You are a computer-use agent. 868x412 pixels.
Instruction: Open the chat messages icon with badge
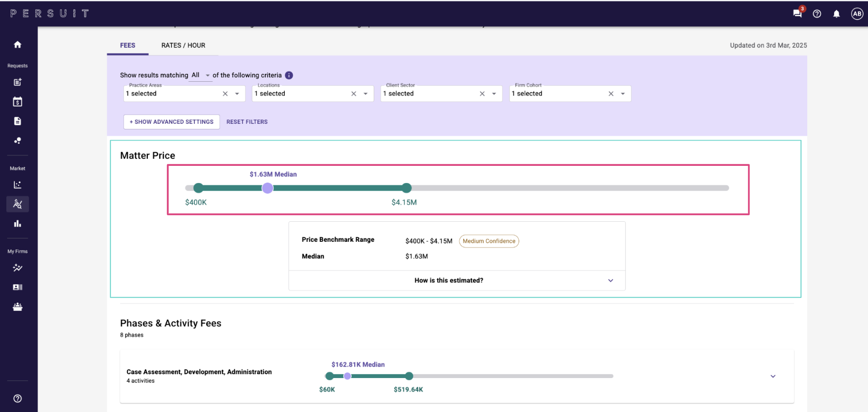click(798, 13)
